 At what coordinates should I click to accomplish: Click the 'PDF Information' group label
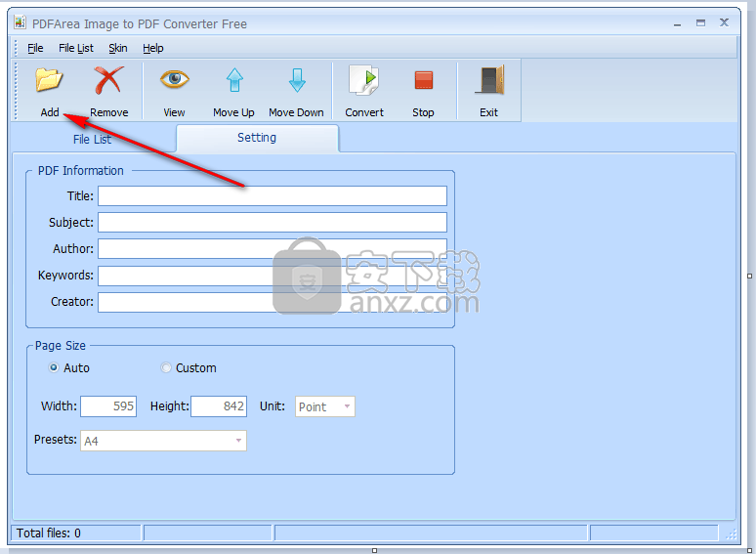[80, 171]
